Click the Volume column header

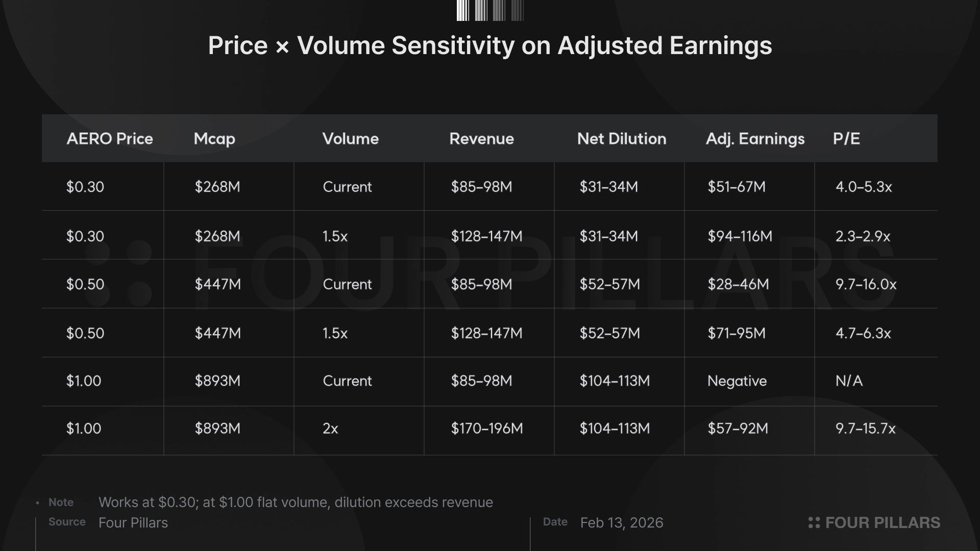coord(351,139)
